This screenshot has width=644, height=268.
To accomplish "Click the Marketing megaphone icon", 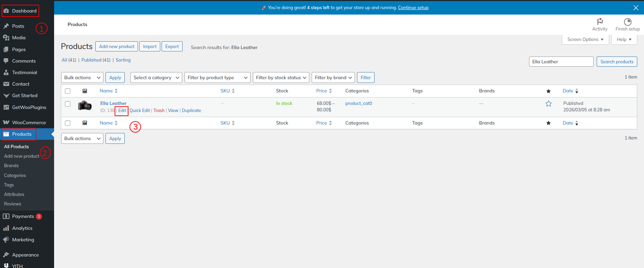I will (6, 240).
